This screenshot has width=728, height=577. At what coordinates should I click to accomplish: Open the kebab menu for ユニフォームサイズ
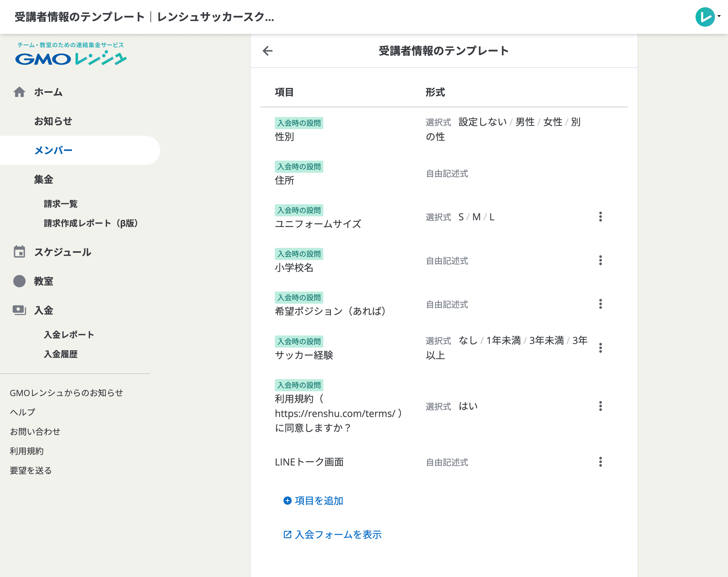pos(601,217)
